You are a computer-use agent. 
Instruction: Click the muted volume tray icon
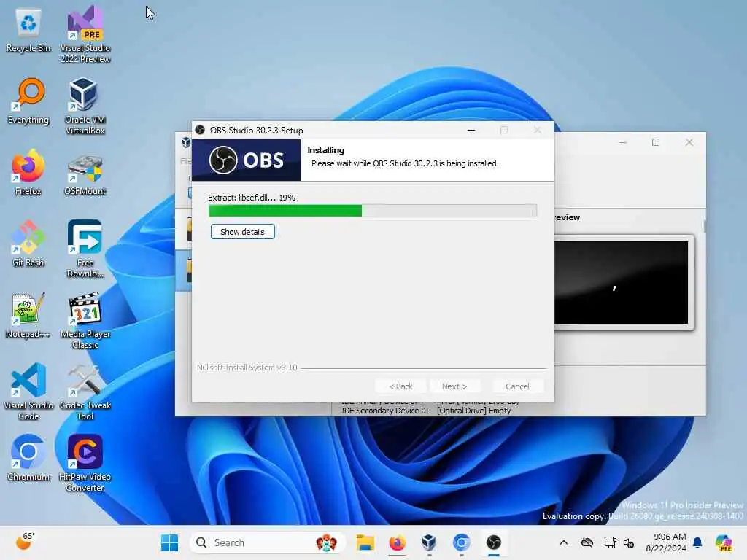tap(629, 542)
